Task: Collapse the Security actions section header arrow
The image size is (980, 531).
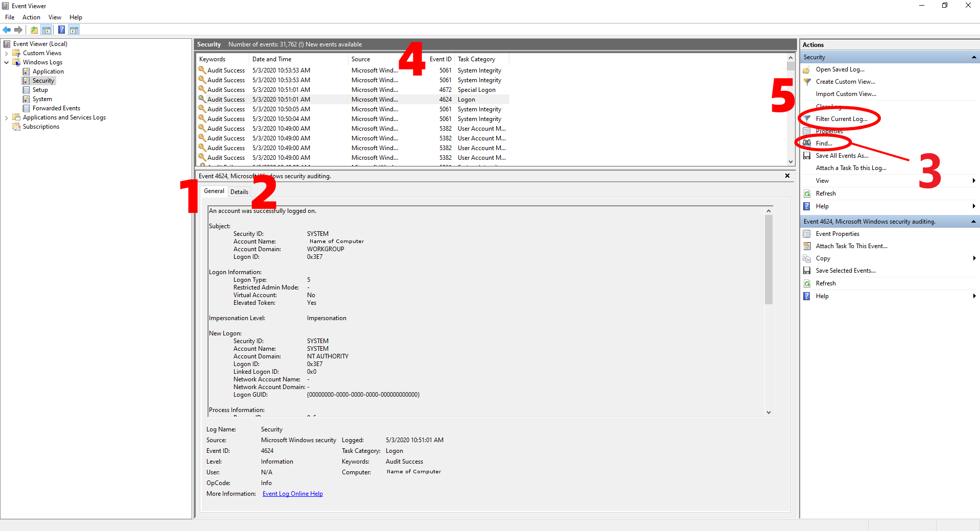Action: (x=974, y=57)
